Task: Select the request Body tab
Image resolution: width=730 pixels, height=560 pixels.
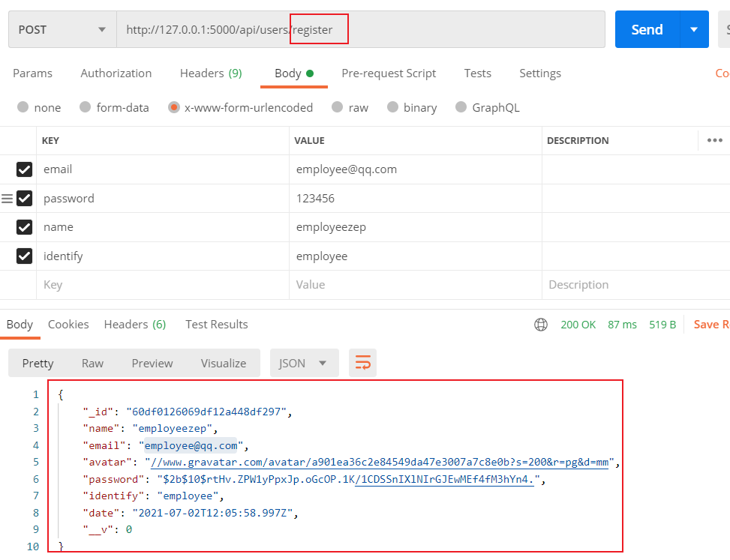Action: point(294,73)
